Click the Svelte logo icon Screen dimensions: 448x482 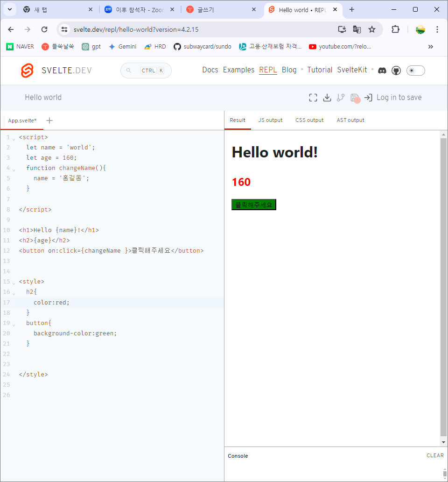coord(27,71)
